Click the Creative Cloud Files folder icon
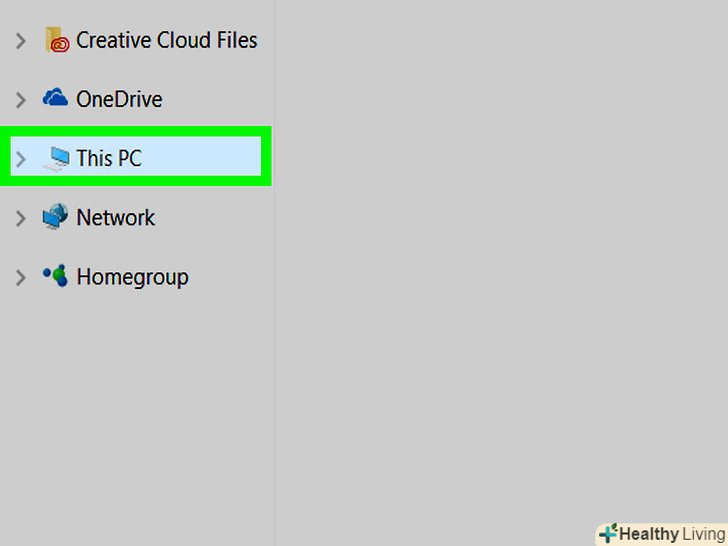728x546 pixels. (x=57, y=40)
